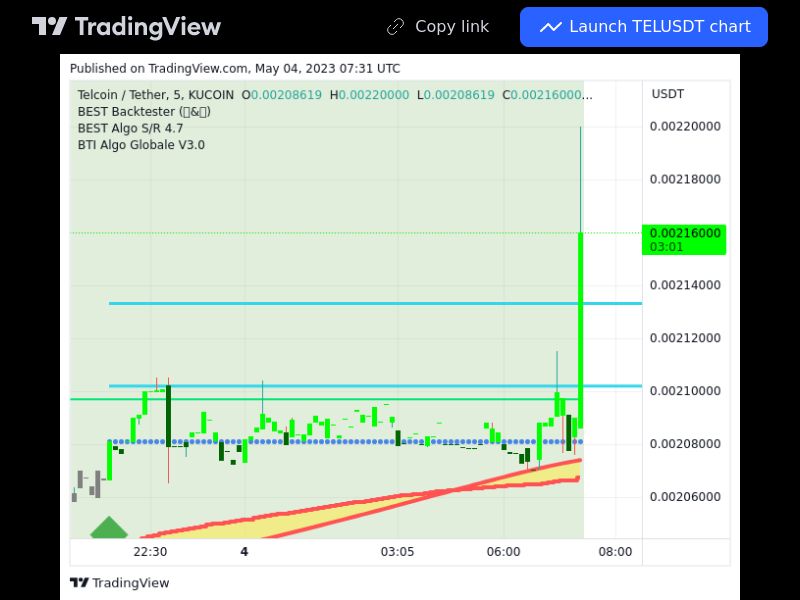Click the 0.00212000 price axis label

[685, 338]
